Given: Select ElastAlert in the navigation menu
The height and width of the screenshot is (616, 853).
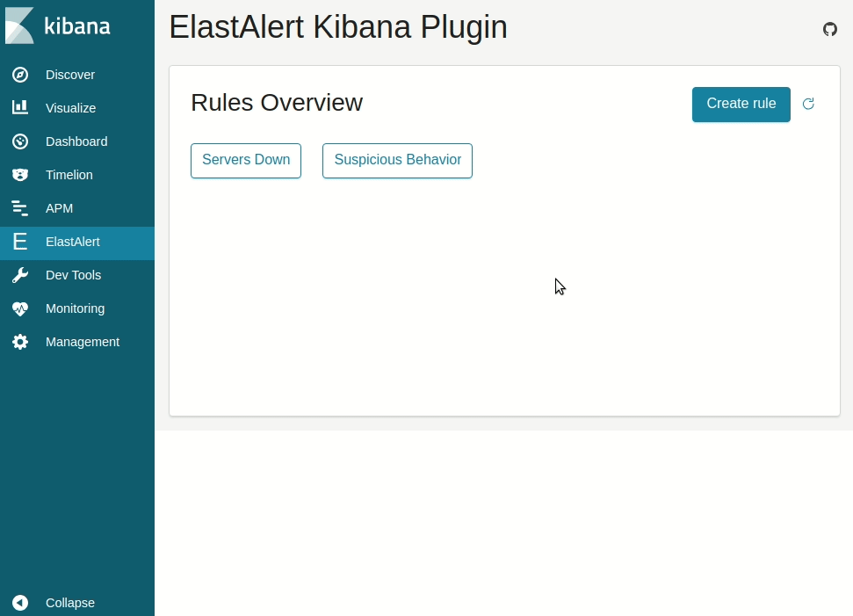Looking at the screenshot, I should click(x=73, y=242).
